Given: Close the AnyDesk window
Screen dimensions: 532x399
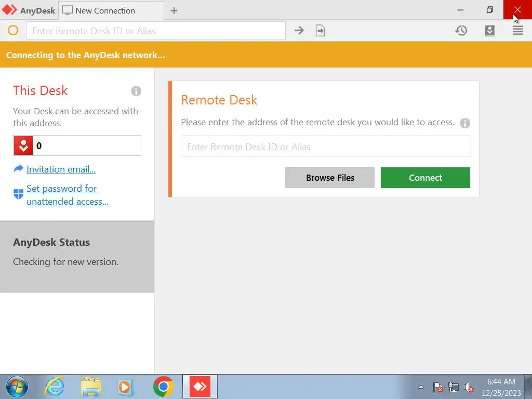Looking at the screenshot, I should point(517,10).
